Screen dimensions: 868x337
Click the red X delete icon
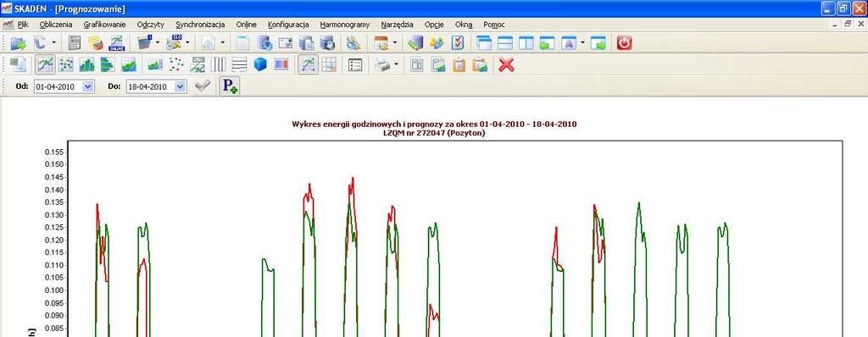pos(507,64)
